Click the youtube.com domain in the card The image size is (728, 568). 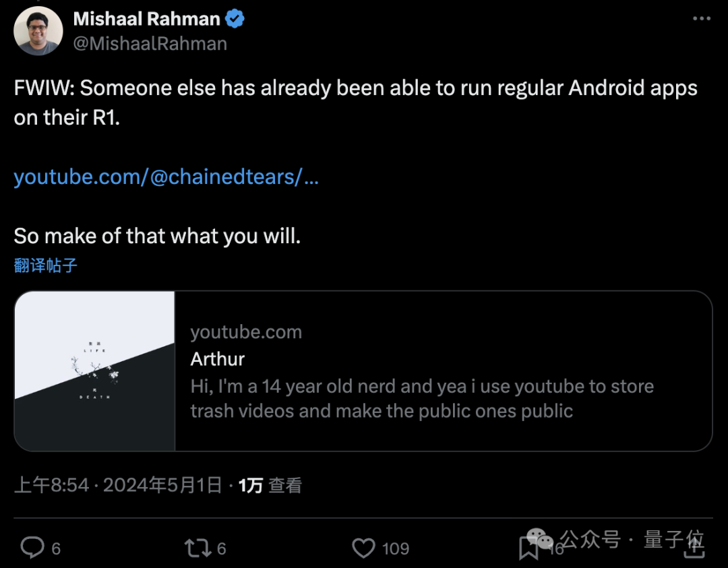coord(246,332)
